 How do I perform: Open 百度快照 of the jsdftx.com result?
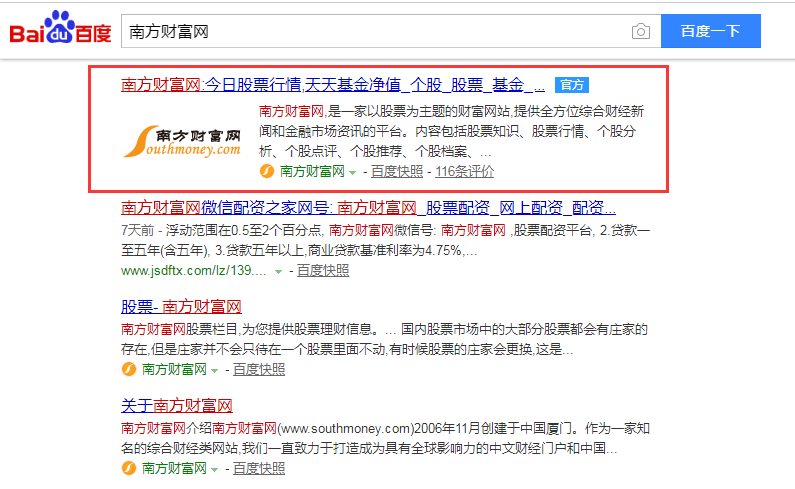322,270
